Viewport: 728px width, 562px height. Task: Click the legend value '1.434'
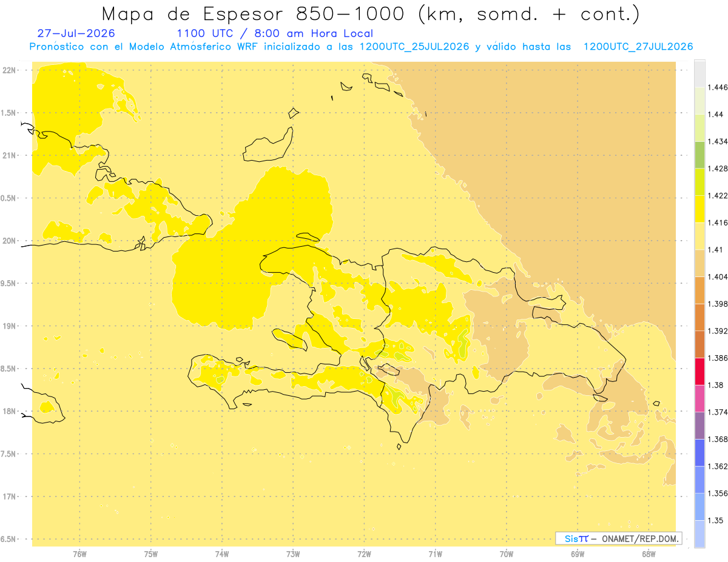click(717, 142)
